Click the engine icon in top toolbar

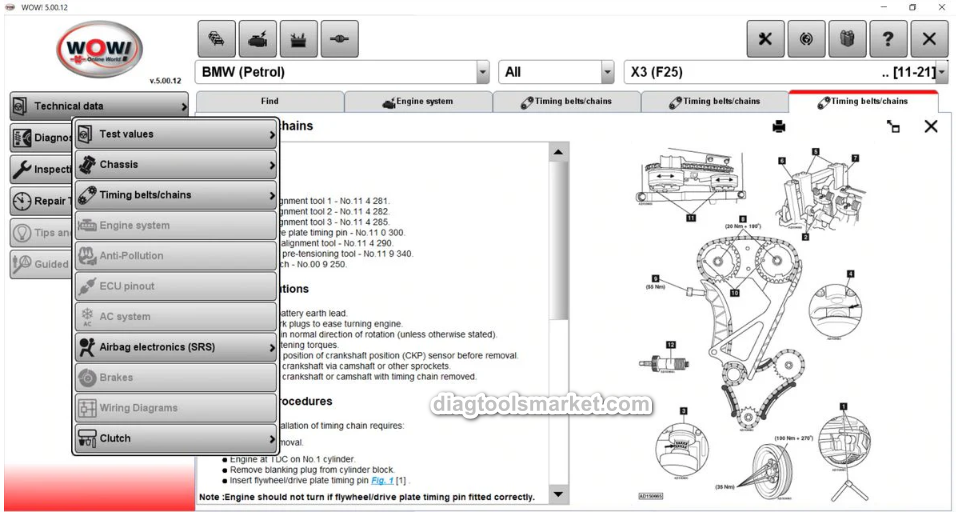point(258,39)
